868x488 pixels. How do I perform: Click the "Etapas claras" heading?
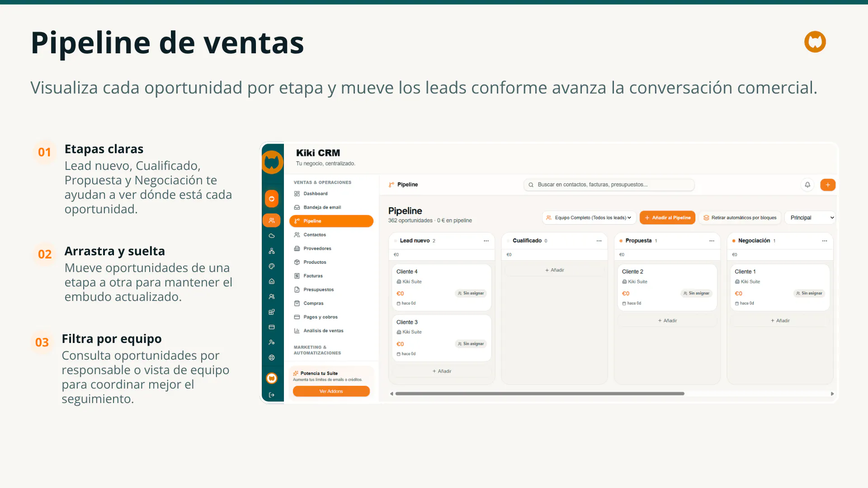click(x=104, y=149)
